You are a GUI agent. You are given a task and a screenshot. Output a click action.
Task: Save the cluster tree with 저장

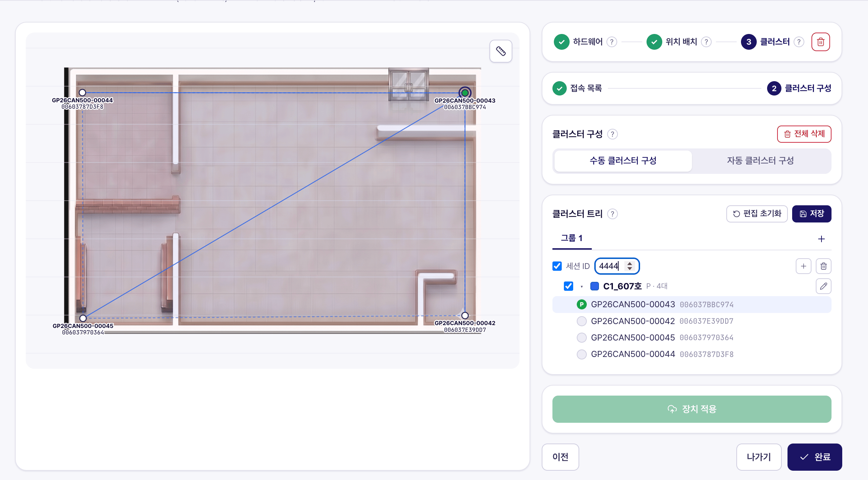point(811,214)
